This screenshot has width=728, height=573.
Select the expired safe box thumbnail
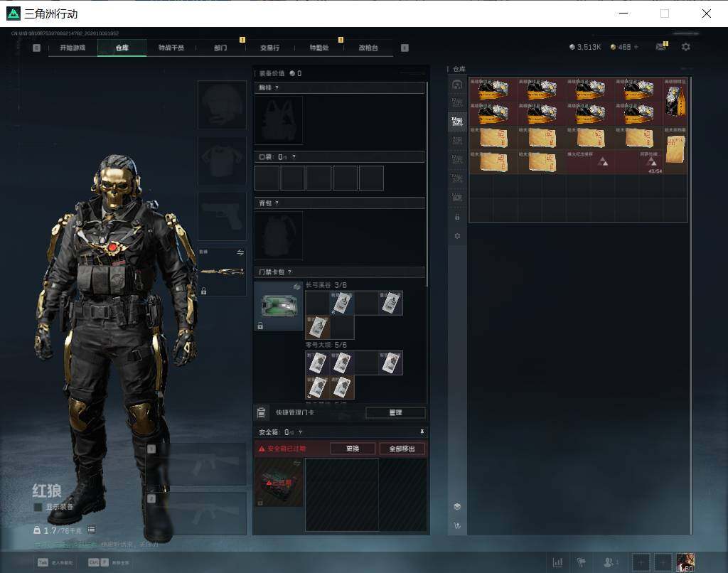pyautogui.click(x=279, y=483)
